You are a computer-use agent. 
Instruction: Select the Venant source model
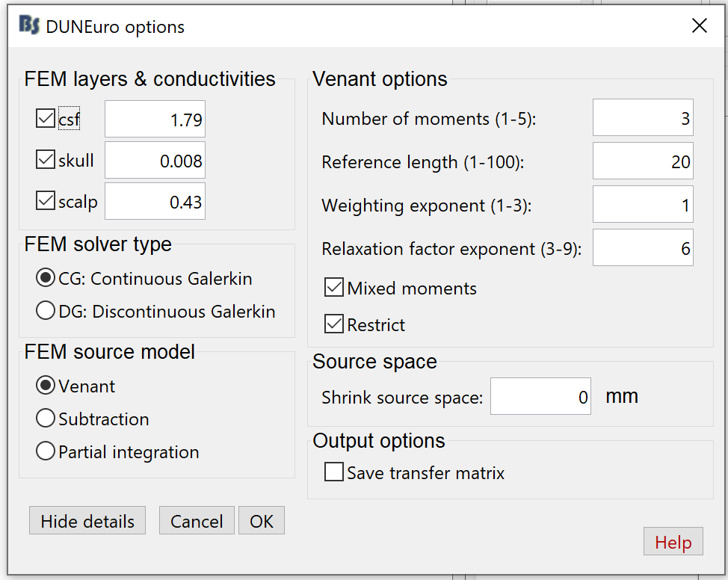point(46,386)
